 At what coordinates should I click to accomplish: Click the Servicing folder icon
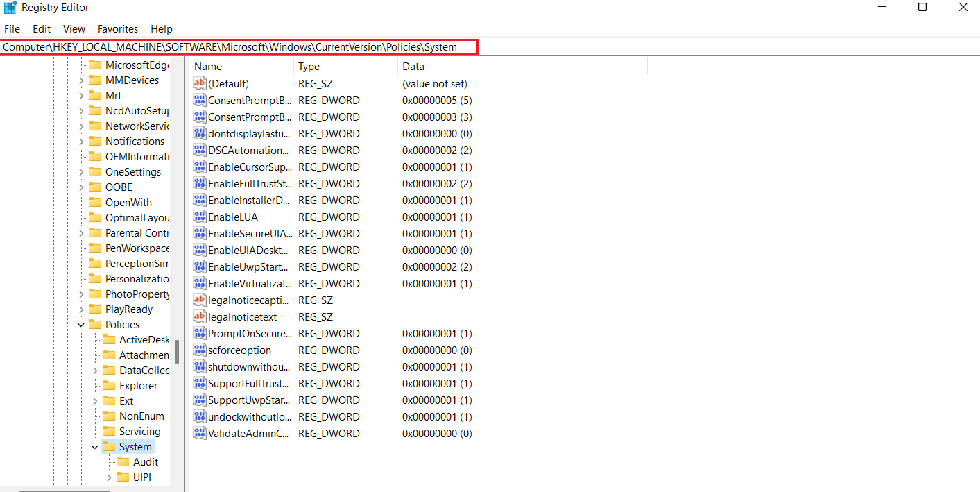tap(109, 432)
